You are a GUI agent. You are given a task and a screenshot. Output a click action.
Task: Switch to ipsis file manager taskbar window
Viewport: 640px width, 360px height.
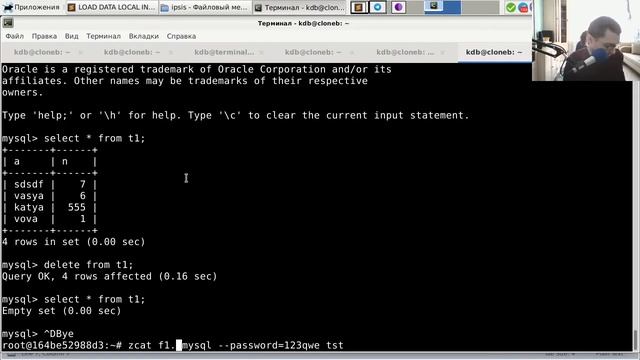click(204, 7)
